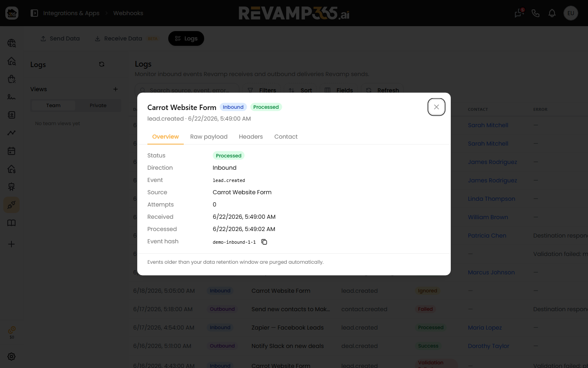Image resolution: width=588 pixels, height=368 pixels.
Task: Click the plus icon in left sidebar
Action: coord(11,244)
